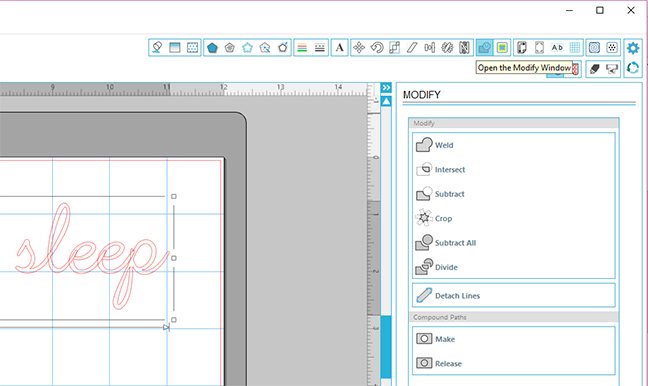Open the Scale window icon
The image size is (648, 386).
tap(395, 48)
